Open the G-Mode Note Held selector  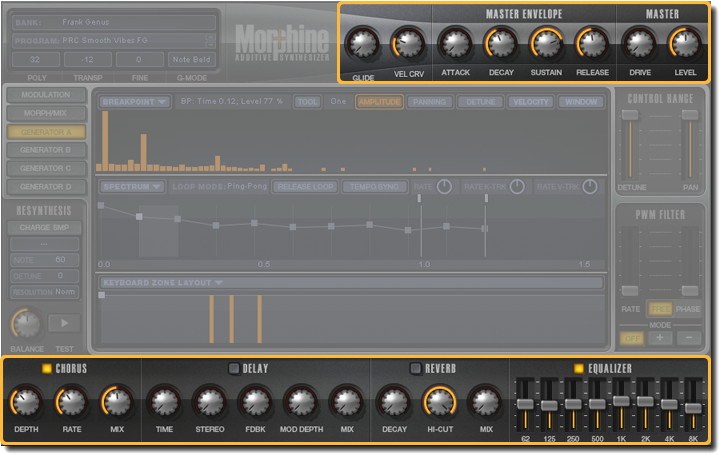click(191, 59)
